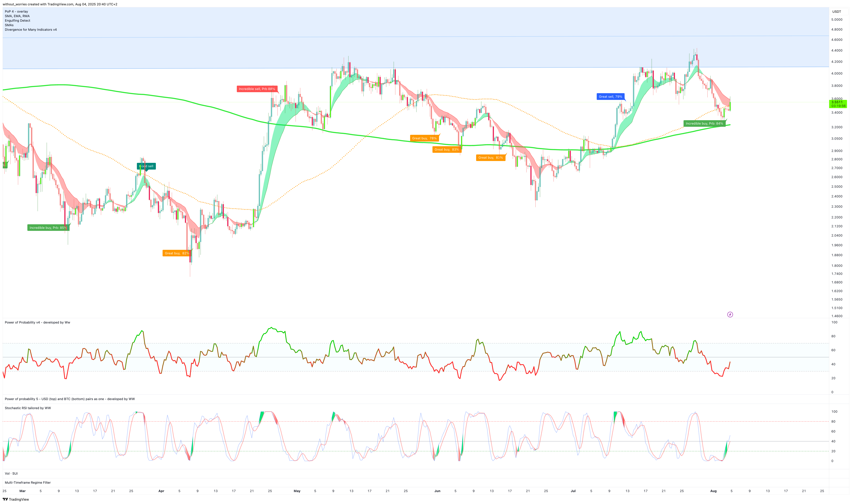
Task: Click the 5.0000 price axis value
Action: (x=837, y=19)
